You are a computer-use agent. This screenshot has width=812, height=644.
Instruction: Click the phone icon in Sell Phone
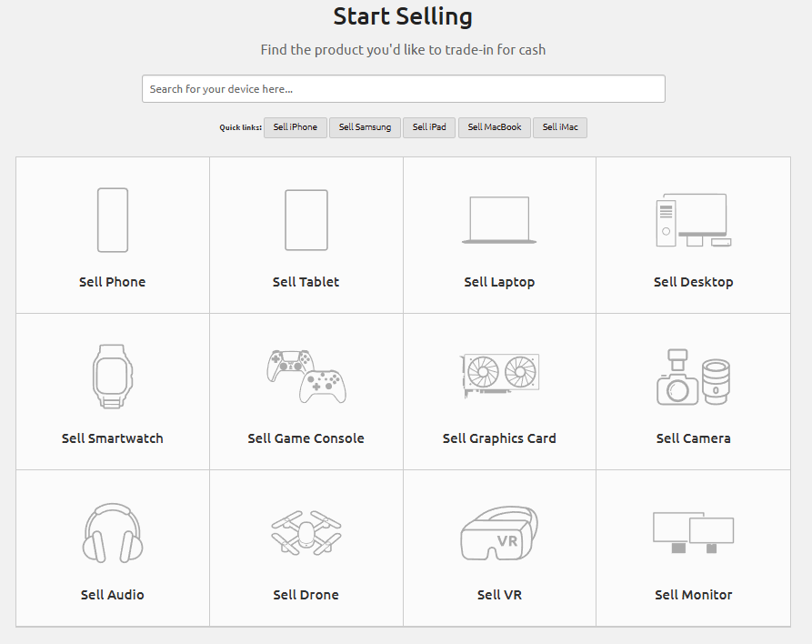(113, 220)
